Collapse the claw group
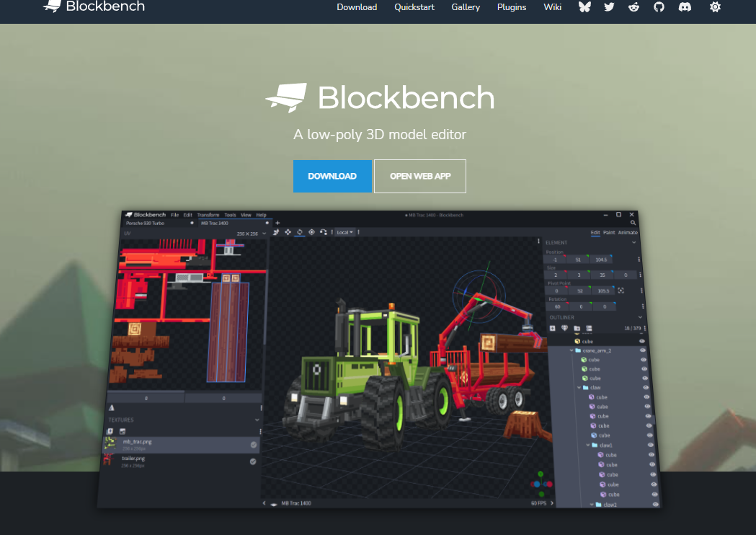Viewport: 756px width, 535px height. (x=579, y=388)
